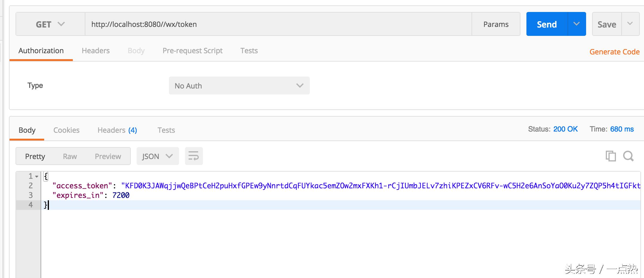This screenshot has height=278, width=644.
Task: Open the Params editor
Action: pyautogui.click(x=496, y=24)
